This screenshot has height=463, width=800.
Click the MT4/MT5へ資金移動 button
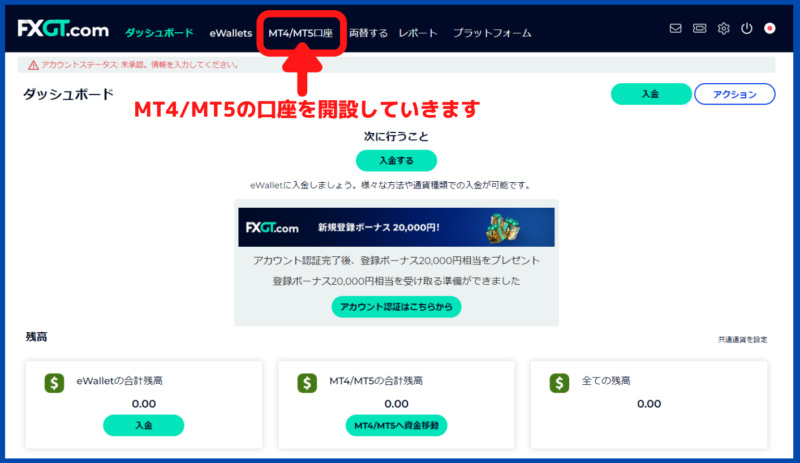click(x=396, y=425)
